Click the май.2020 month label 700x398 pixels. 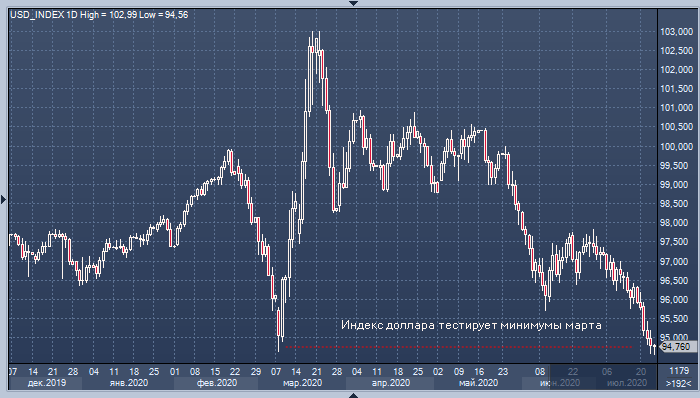(x=478, y=383)
